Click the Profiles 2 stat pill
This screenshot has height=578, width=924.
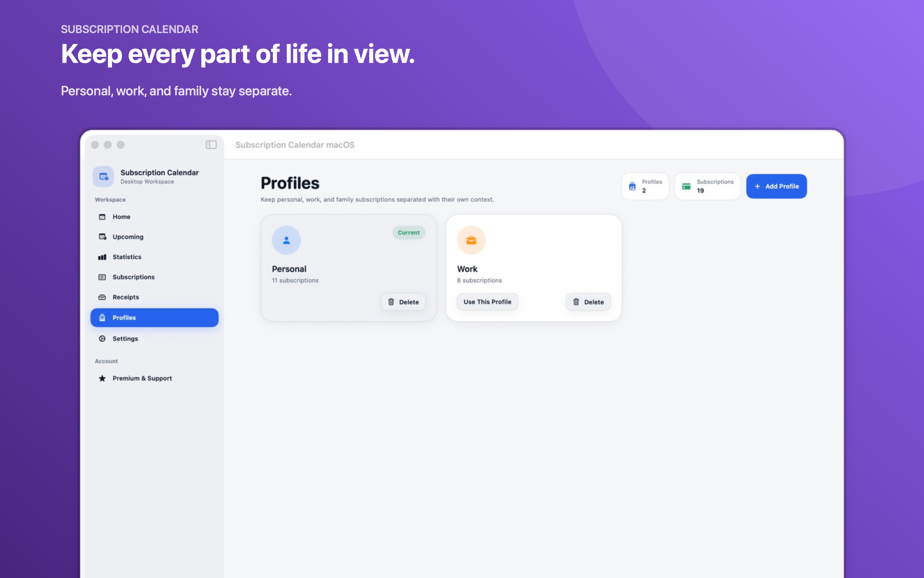point(645,186)
